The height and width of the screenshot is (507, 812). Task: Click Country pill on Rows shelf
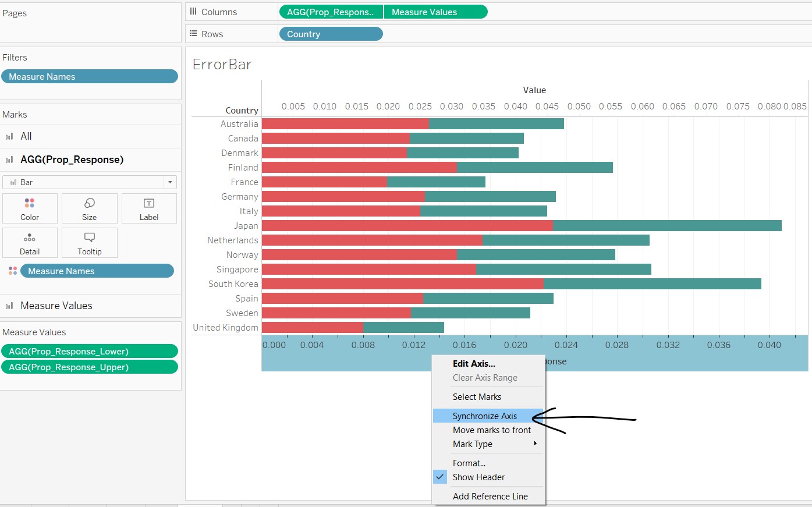331,34
